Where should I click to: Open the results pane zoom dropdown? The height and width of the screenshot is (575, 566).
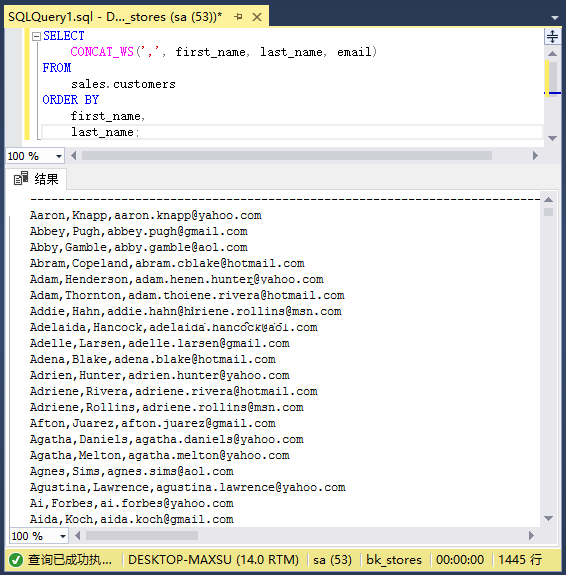pos(63,536)
